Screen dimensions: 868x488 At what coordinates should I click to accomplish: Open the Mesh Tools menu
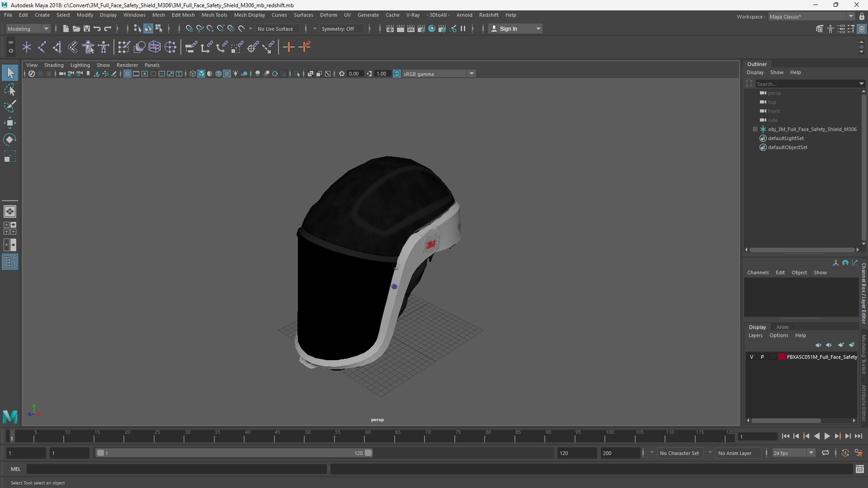pyautogui.click(x=214, y=15)
